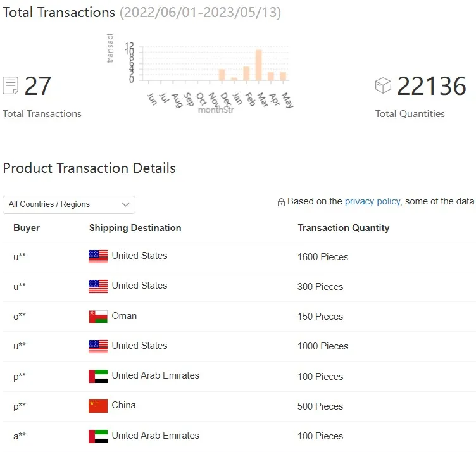Viewport: 476px width, 452px height.
Task: Click the Shipping Destination column header
Action: pos(135,228)
